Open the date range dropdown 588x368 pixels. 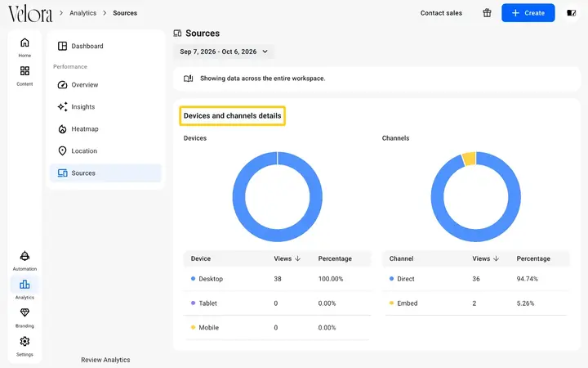coord(224,52)
